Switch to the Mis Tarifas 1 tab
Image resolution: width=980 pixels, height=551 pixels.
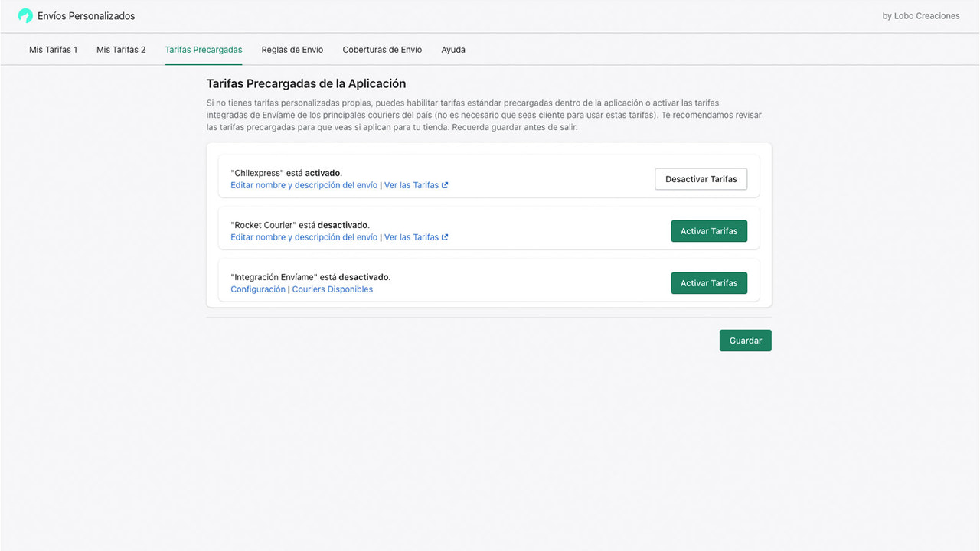53,49
